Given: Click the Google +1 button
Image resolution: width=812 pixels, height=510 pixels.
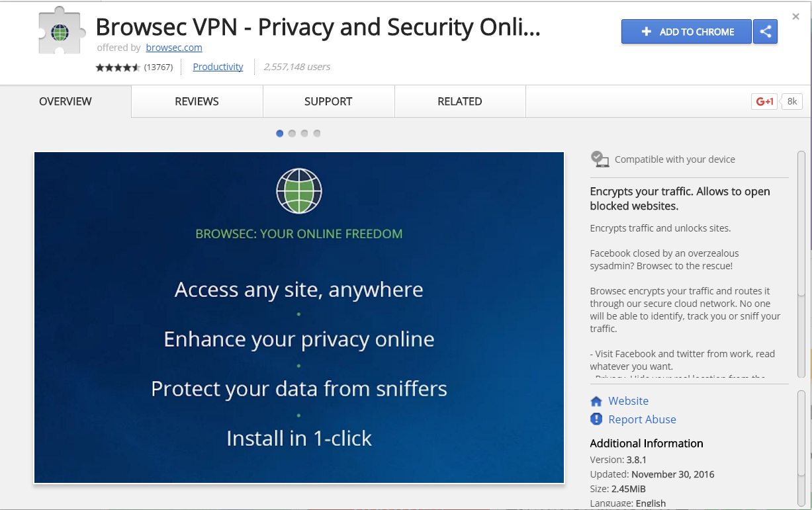Looking at the screenshot, I should tap(765, 101).
